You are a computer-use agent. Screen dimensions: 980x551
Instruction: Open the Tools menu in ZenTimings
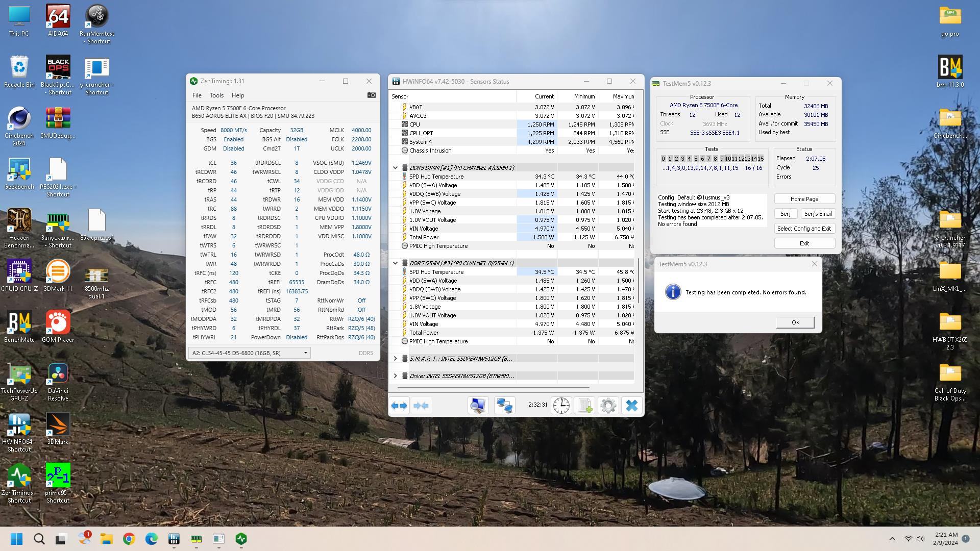click(216, 95)
